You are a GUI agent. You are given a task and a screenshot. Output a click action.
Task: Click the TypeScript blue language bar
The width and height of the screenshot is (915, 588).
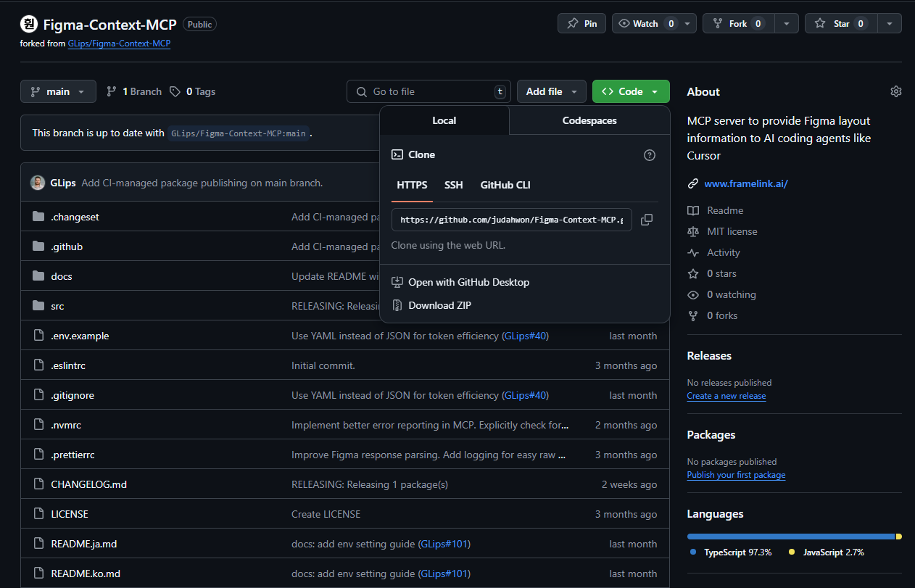point(791,537)
